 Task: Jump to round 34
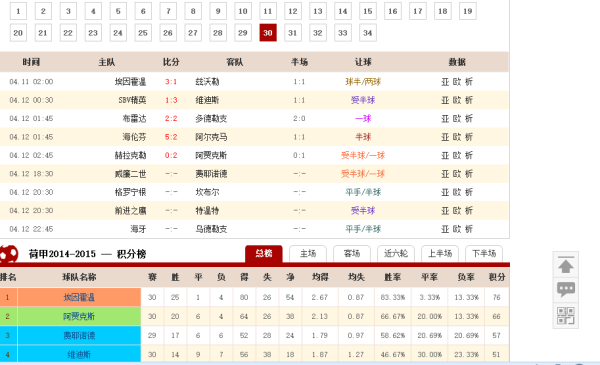coord(368,33)
